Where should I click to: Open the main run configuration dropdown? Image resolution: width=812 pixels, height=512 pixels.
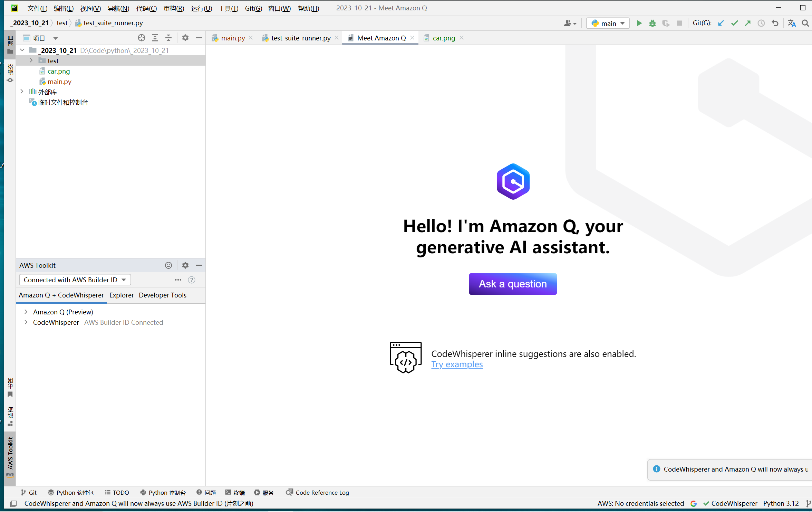pos(608,23)
